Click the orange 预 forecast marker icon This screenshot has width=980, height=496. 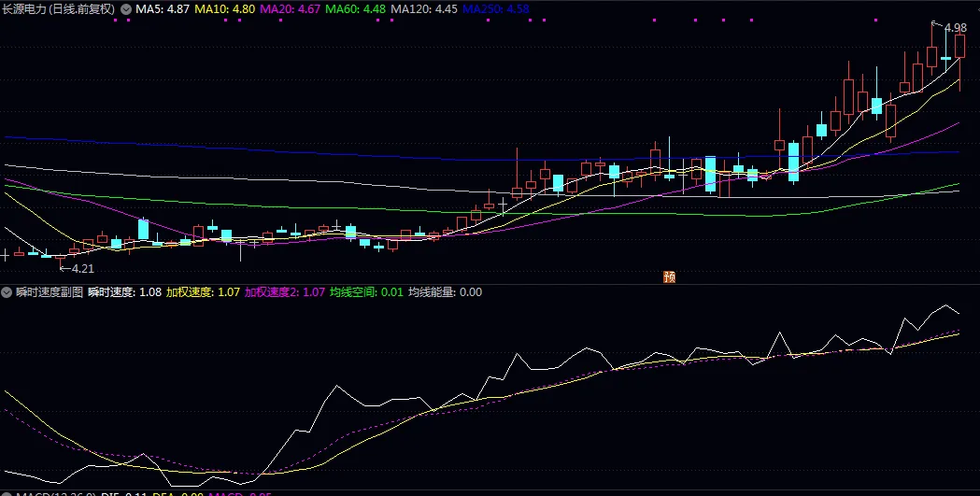[670, 276]
